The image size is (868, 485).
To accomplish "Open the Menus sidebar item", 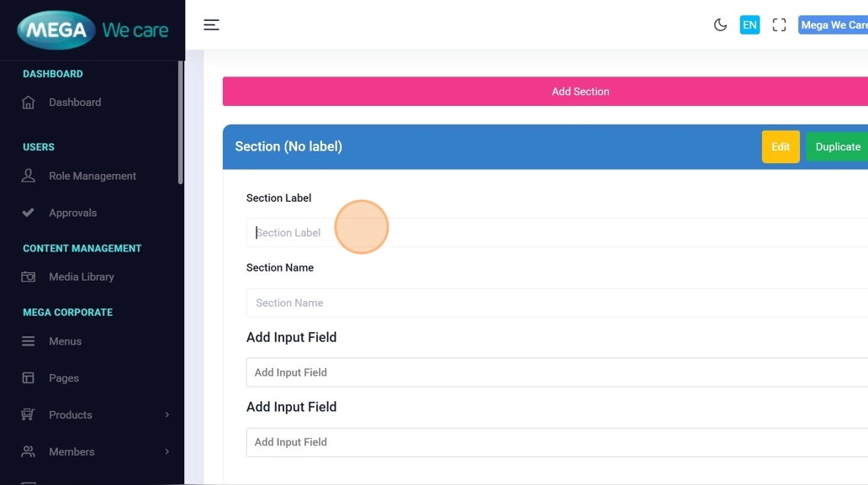I will (65, 341).
